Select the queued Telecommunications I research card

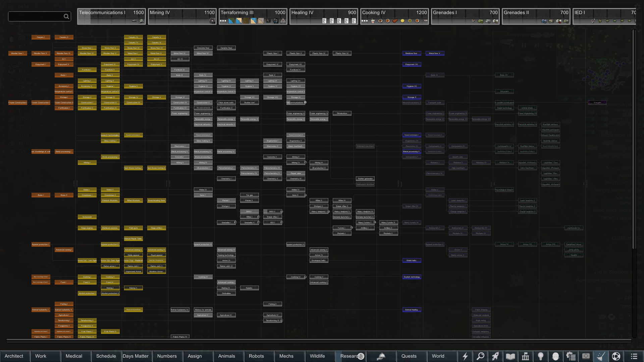click(111, 16)
